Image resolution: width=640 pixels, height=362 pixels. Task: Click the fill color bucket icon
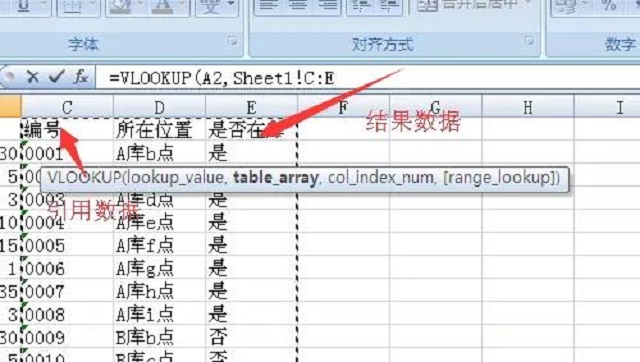click(x=121, y=7)
